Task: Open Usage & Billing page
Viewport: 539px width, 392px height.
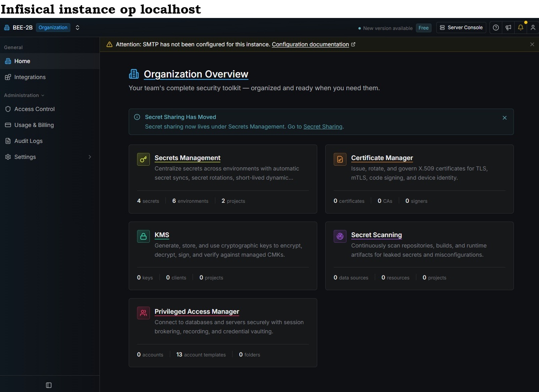Action: (50, 125)
